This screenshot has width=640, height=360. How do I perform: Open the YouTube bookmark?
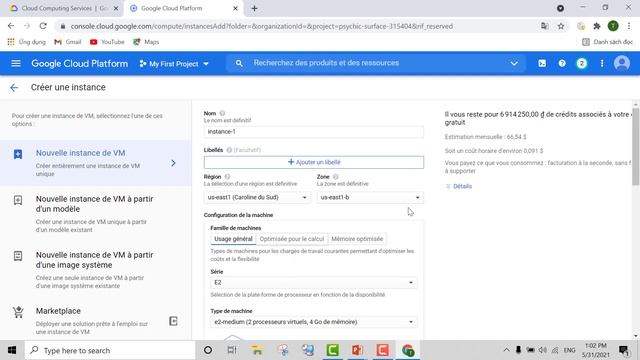(x=107, y=42)
